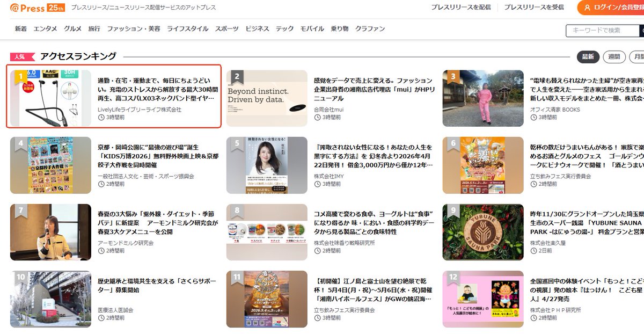The image size is (644, 334).
Task: Open プレスリリースを受信 link
Action: tap(534, 7)
